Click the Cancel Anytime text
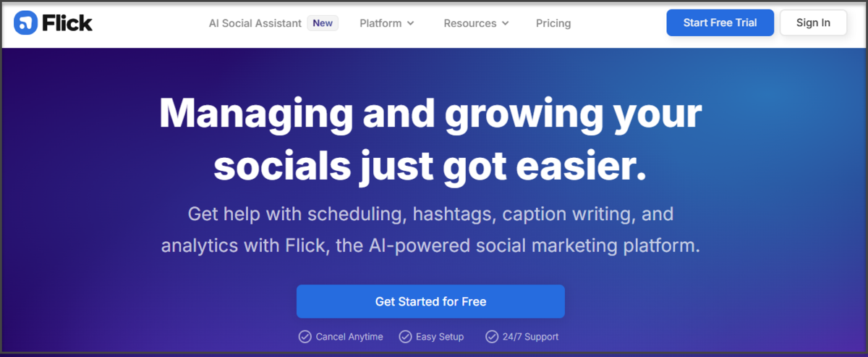Image resolution: width=868 pixels, height=357 pixels. [349, 337]
